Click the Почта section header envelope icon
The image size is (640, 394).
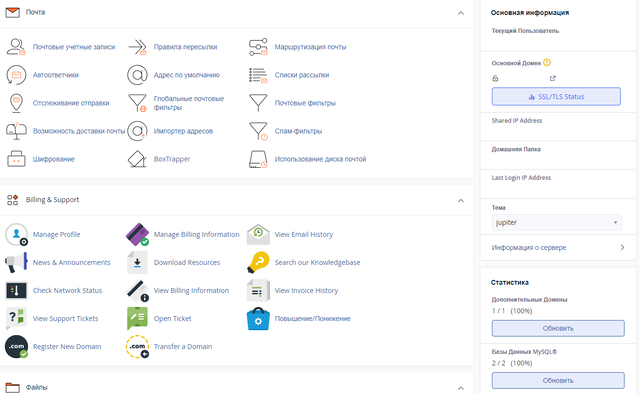point(13,13)
